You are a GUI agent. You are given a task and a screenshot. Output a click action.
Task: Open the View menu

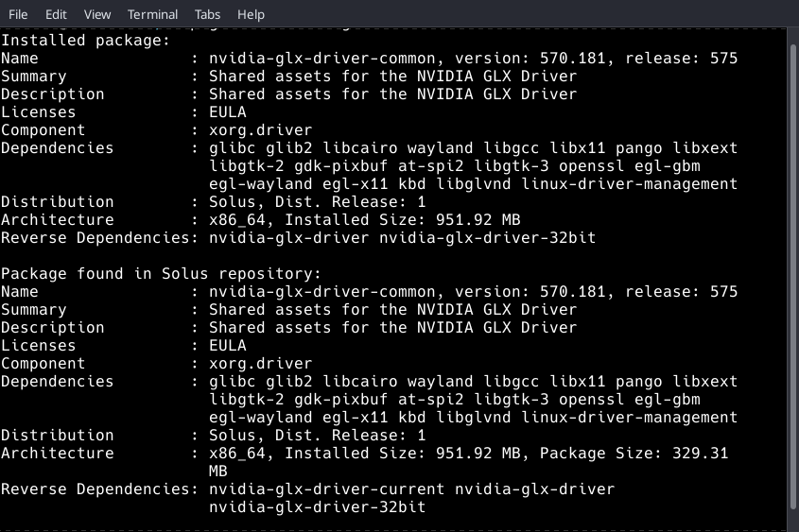point(97,14)
